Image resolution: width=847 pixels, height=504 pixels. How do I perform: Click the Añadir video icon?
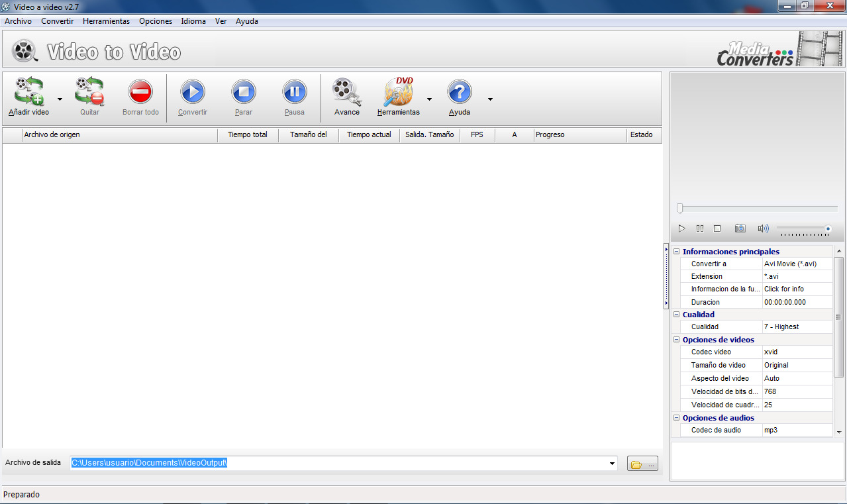coord(29,91)
